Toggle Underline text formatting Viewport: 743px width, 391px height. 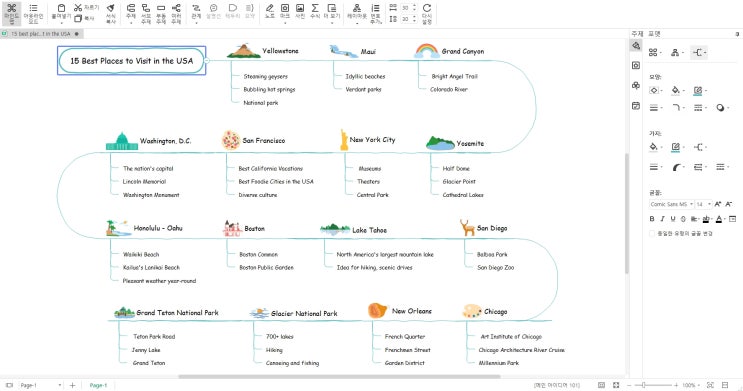[673, 218]
